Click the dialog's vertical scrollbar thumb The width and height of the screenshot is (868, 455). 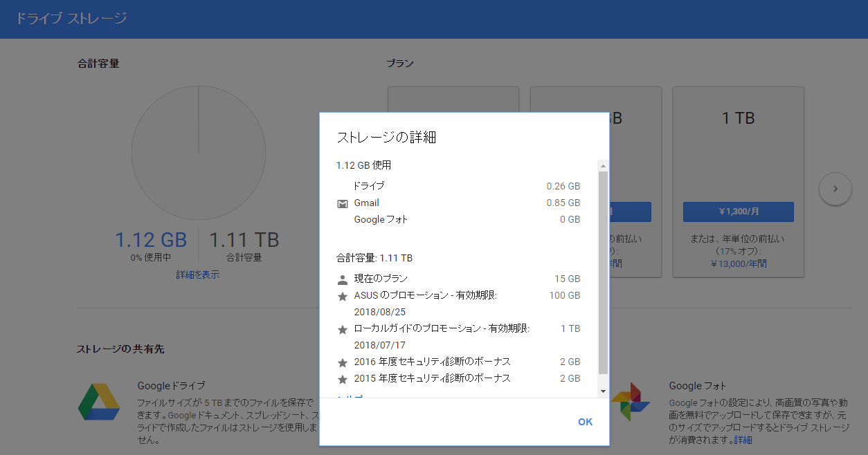click(x=603, y=273)
